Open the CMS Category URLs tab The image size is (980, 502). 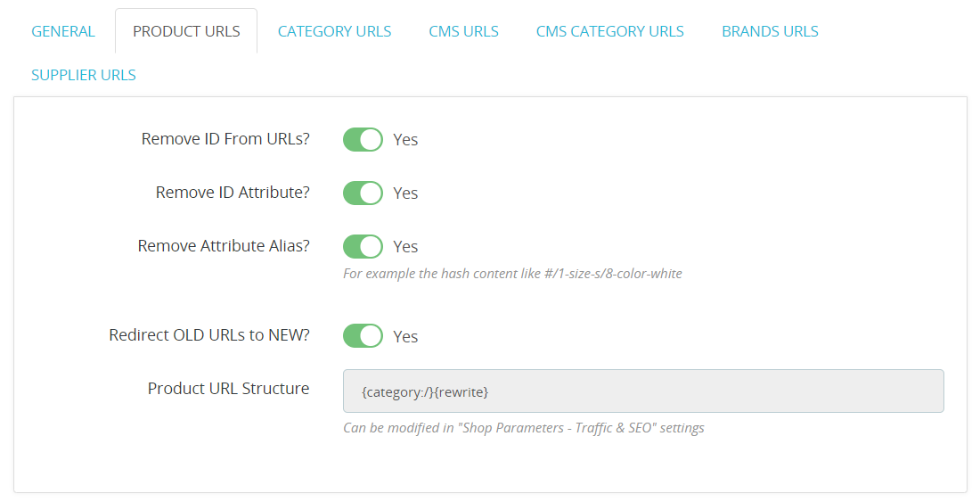click(610, 31)
